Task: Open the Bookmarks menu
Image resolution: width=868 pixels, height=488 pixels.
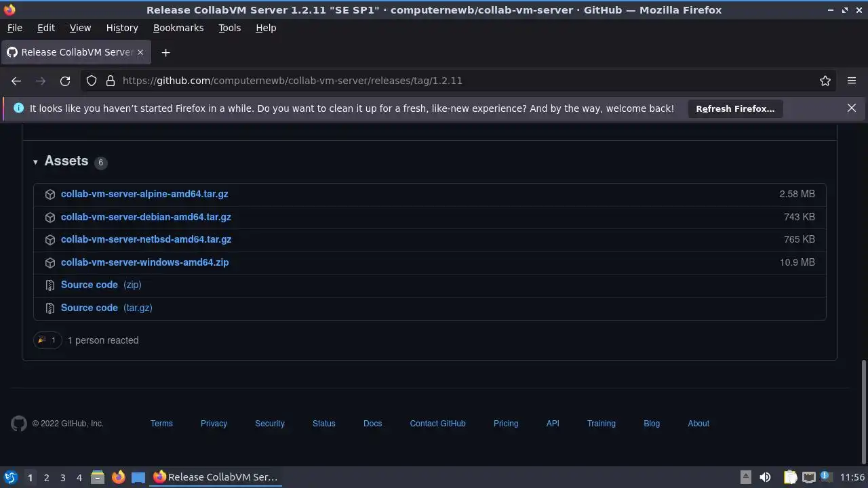Action: (178, 28)
